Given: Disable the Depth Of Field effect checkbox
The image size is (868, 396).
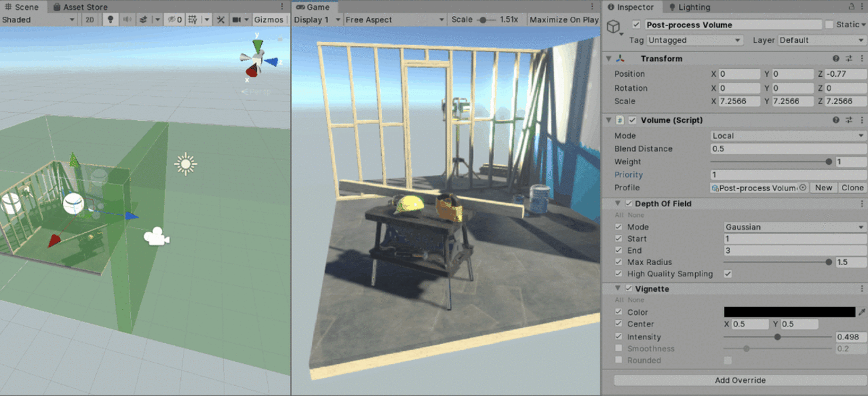Looking at the screenshot, I should coord(628,204).
